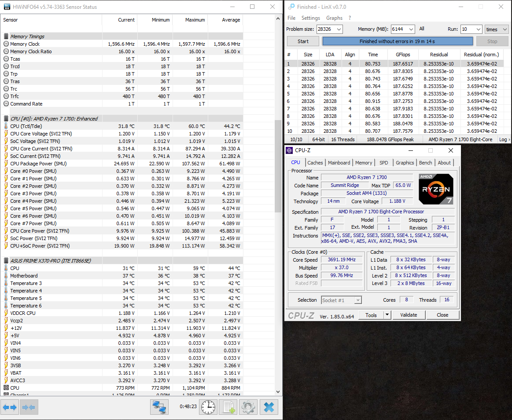The width and height of the screenshot is (512, 420).
Task: Switch to CPU-Z Caches tab
Action: 315,163
